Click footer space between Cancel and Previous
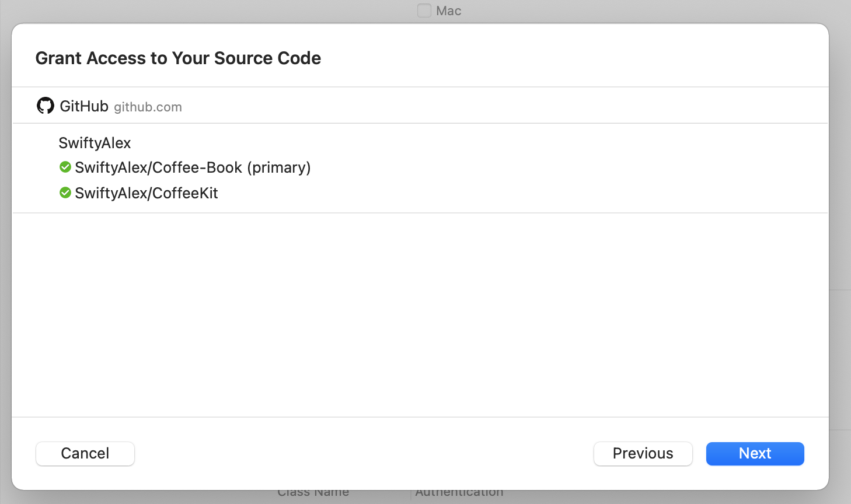The width and height of the screenshot is (851, 504). pos(364,453)
